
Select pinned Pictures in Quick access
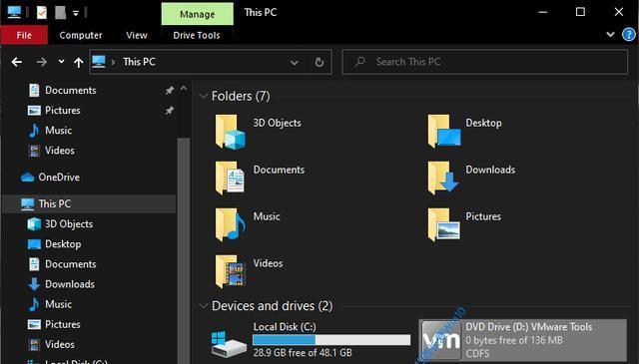tap(63, 110)
